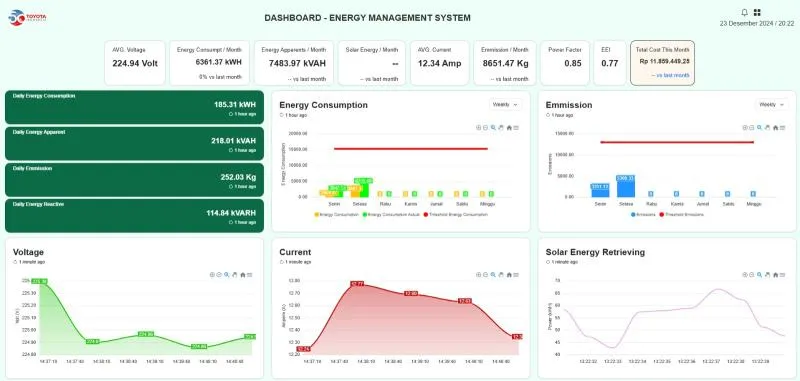The height and width of the screenshot is (381, 800).
Task: Open hamburger export menu on Solar Energy chart
Action: click(783, 274)
